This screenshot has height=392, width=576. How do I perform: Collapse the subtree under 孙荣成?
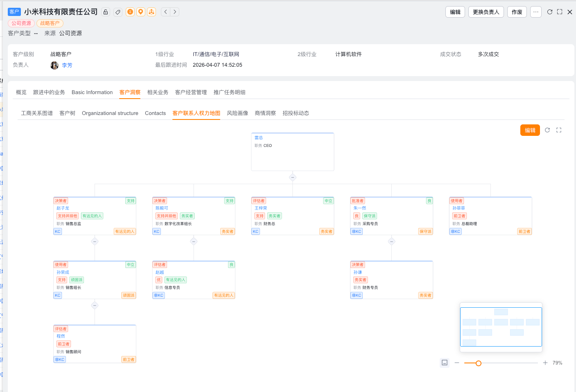tap(95, 305)
